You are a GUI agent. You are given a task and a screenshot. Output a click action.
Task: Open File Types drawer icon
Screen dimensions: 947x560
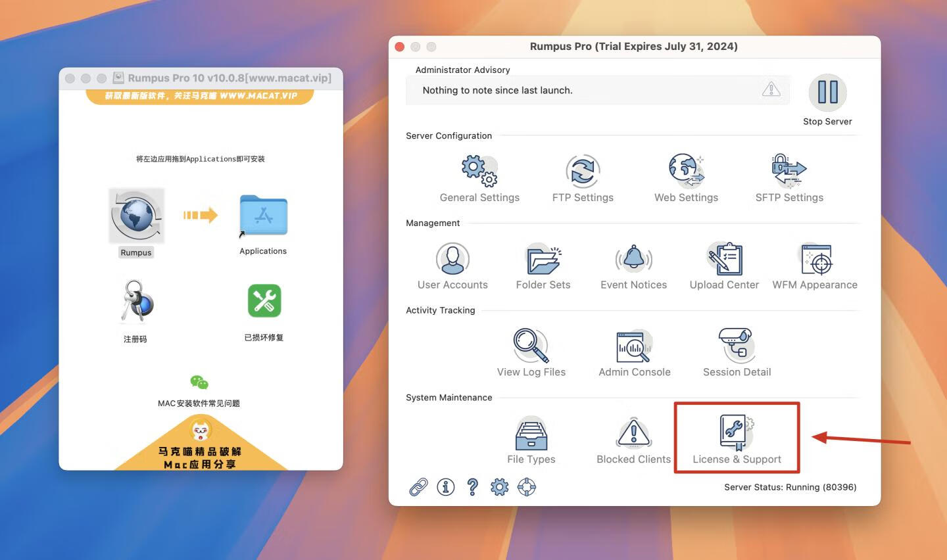tap(531, 434)
